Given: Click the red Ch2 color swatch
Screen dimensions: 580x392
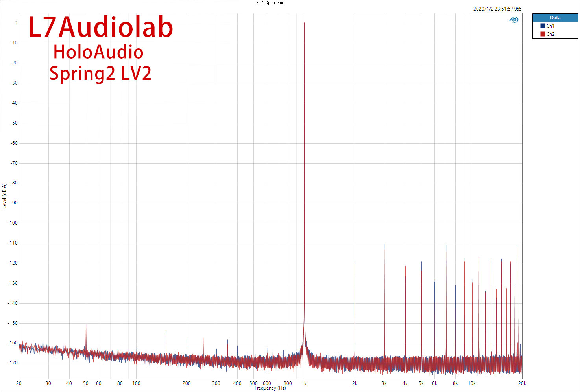Looking at the screenshot, I should tap(543, 34).
